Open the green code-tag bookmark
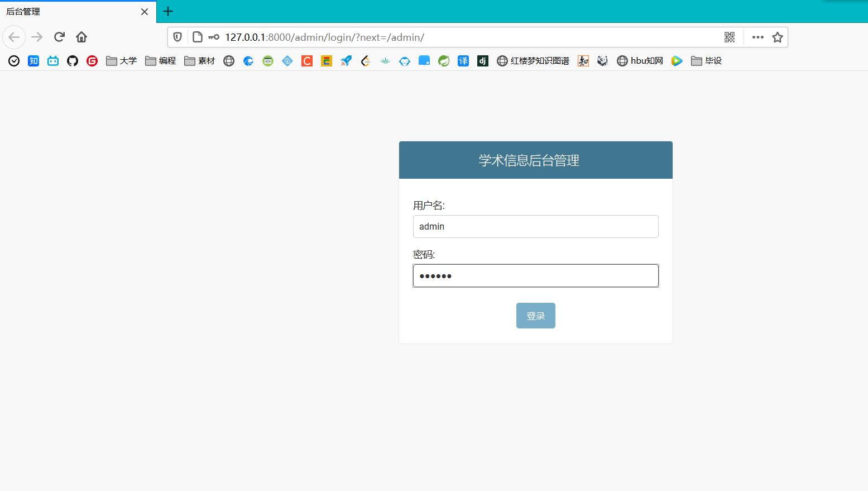Viewport: 868px width, 491px height. (x=268, y=61)
